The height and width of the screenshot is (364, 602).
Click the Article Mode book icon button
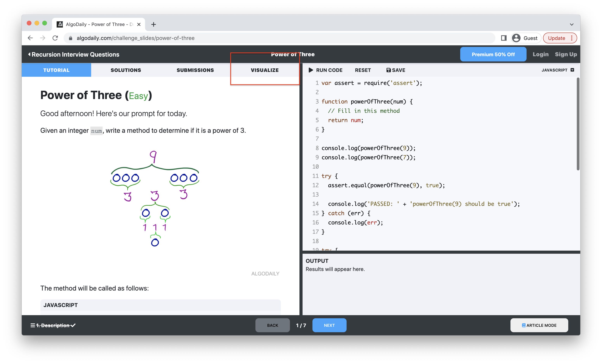tap(539, 325)
